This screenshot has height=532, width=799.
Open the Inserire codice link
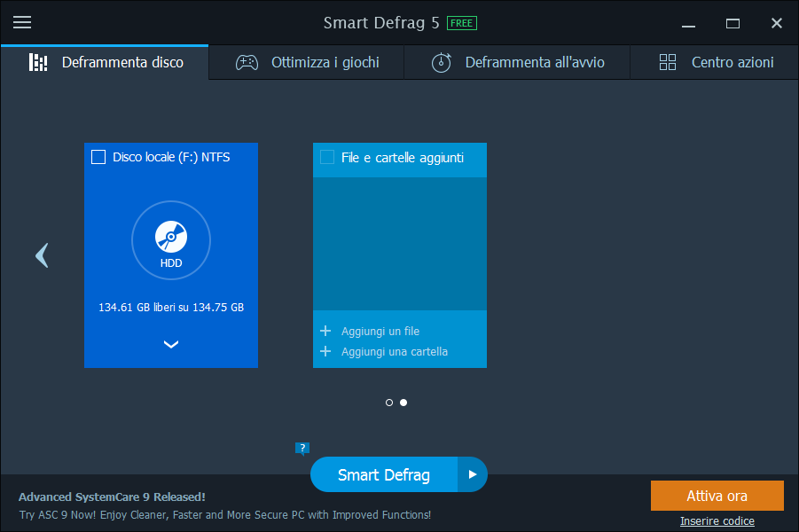tap(717, 521)
